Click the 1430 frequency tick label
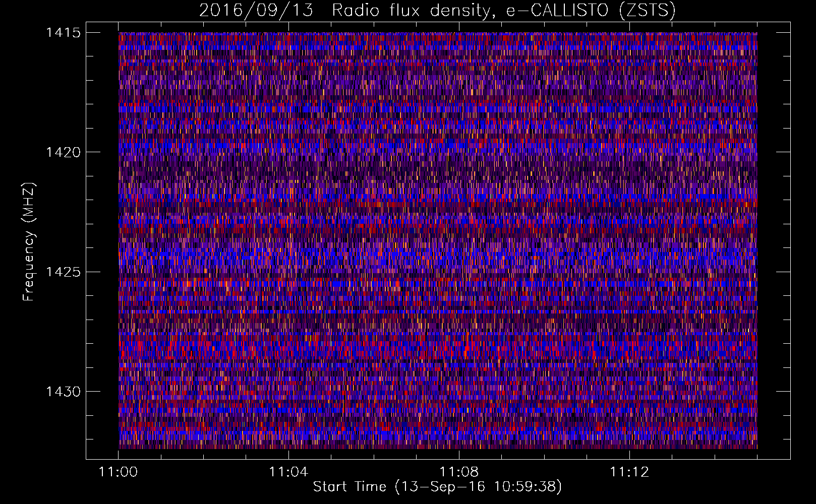The width and height of the screenshot is (816, 504). pos(64,392)
